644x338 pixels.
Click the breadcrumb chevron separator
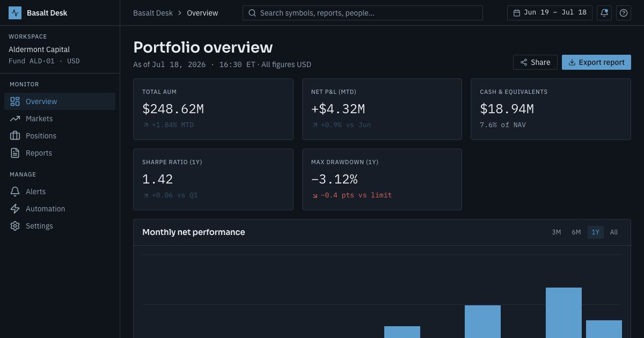click(x=180, y=13)
